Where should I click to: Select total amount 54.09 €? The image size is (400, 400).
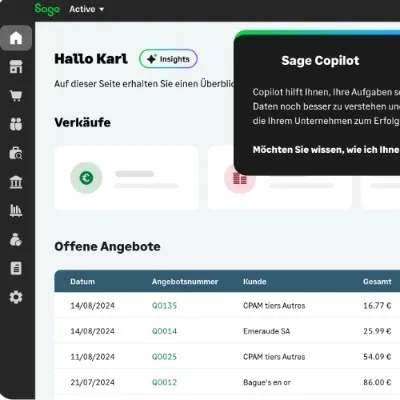377,357
